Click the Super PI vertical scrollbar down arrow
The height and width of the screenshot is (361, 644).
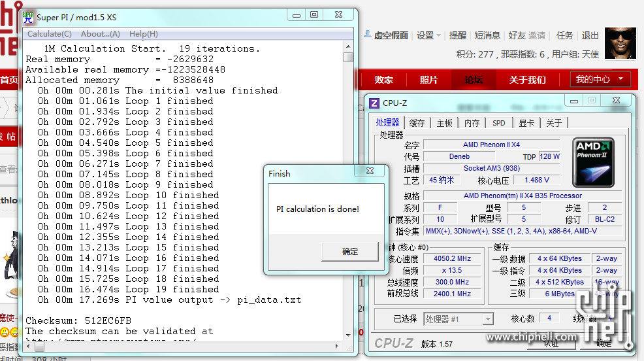pos(348,335)
